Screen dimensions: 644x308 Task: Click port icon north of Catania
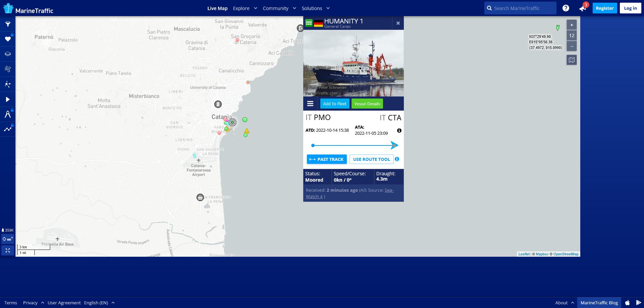click(x=218, y=104)
